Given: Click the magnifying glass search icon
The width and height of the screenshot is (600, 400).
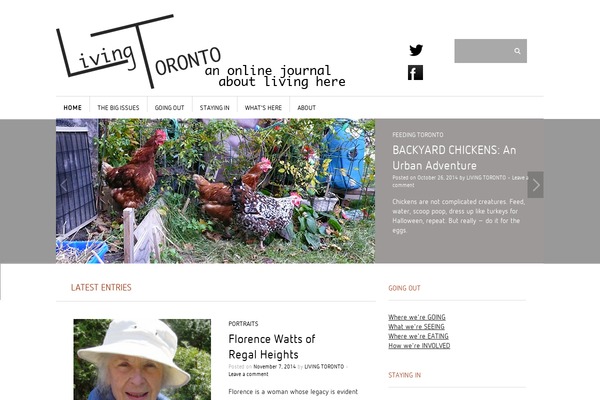Looking at the screenshot, I should point(517,51).
